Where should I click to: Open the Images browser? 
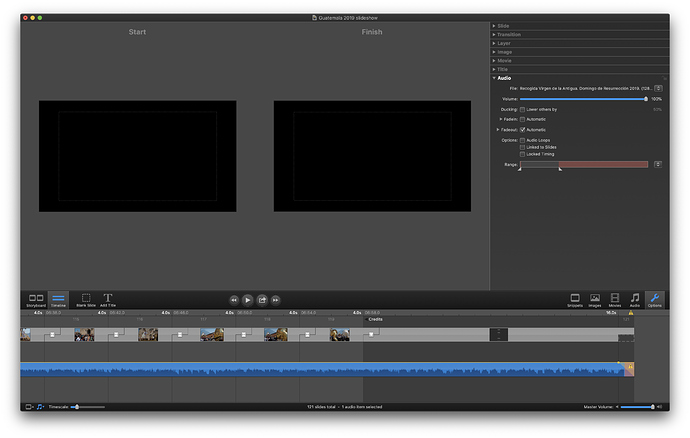595,299
